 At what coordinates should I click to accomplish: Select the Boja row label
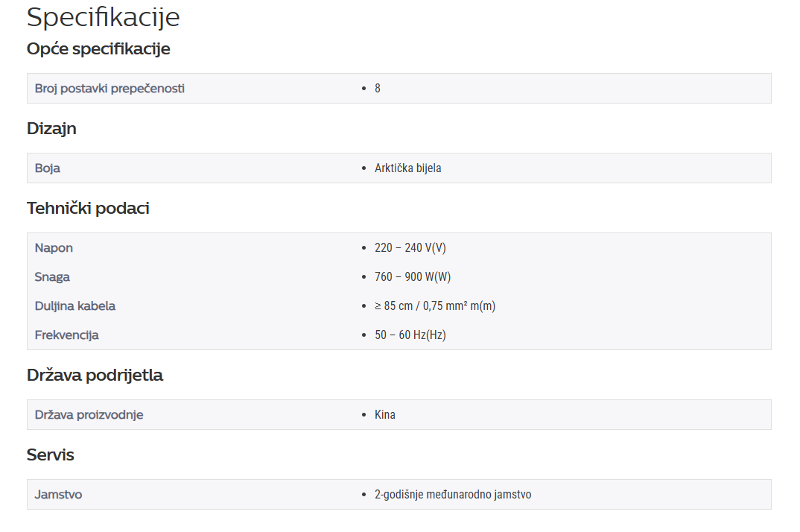48,168
